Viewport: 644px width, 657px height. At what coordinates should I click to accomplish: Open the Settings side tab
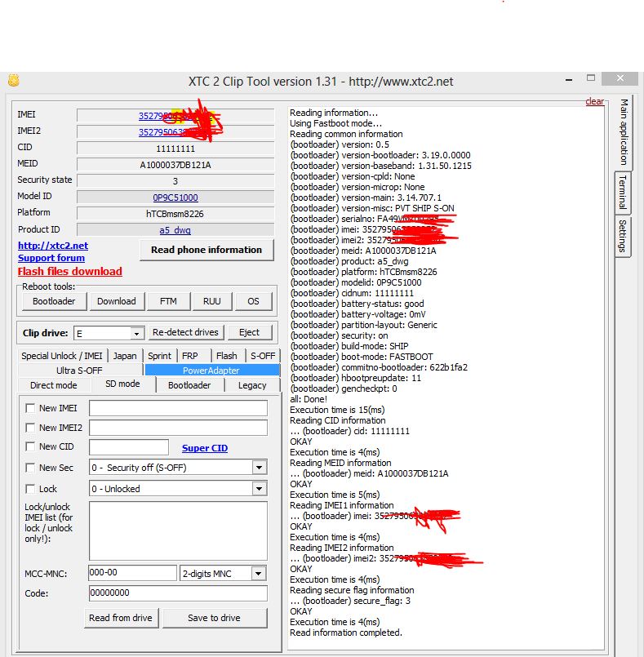coord(623,236)
